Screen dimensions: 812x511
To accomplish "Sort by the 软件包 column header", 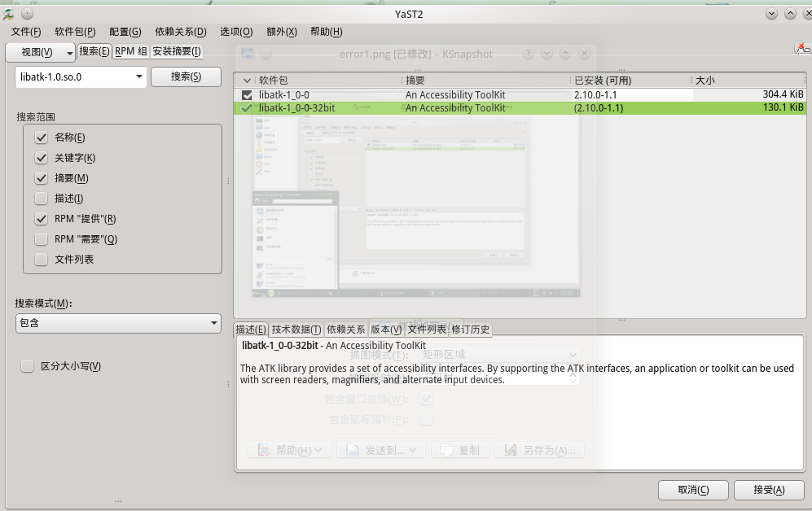I will point(327,81).
